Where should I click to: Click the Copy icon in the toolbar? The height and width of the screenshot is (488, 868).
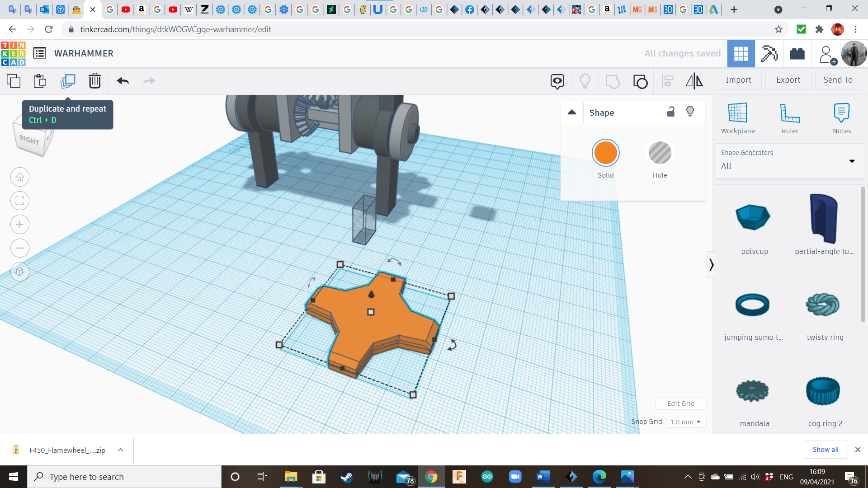[14, 81]
